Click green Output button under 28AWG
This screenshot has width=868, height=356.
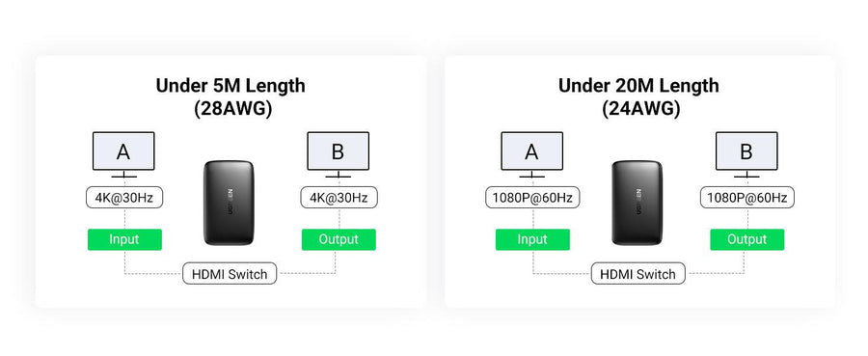point(339,239)
